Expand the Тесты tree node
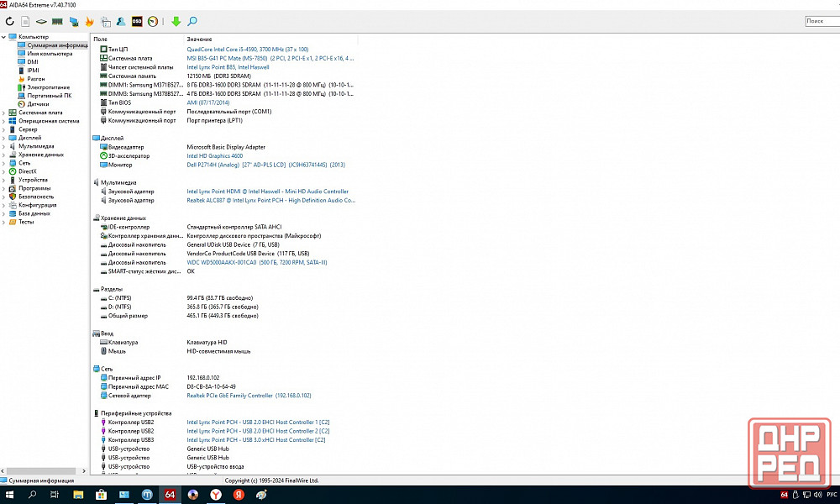The width and height of the screenshot is (840, 504). coord(3,222)
